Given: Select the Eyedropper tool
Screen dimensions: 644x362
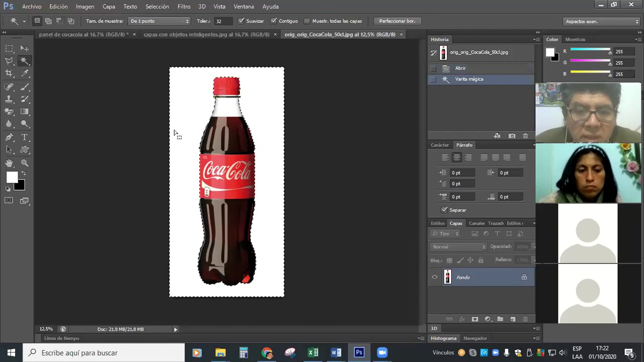Looking at the screenshot, I should point(24,73).
